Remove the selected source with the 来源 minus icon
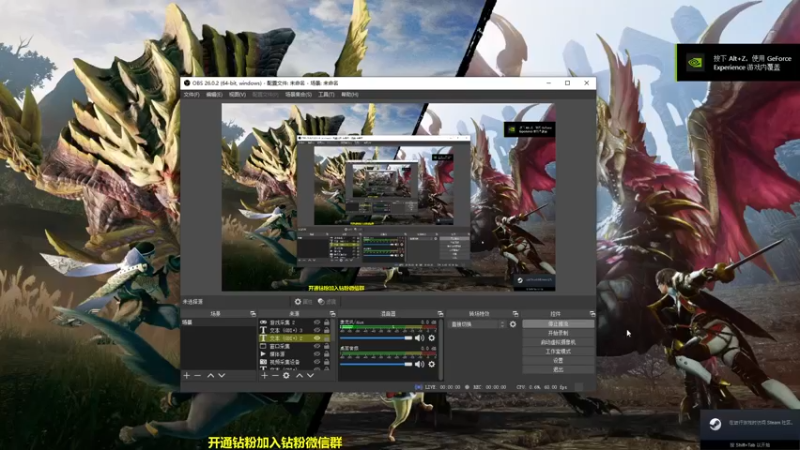 click(x=276, y=376)
